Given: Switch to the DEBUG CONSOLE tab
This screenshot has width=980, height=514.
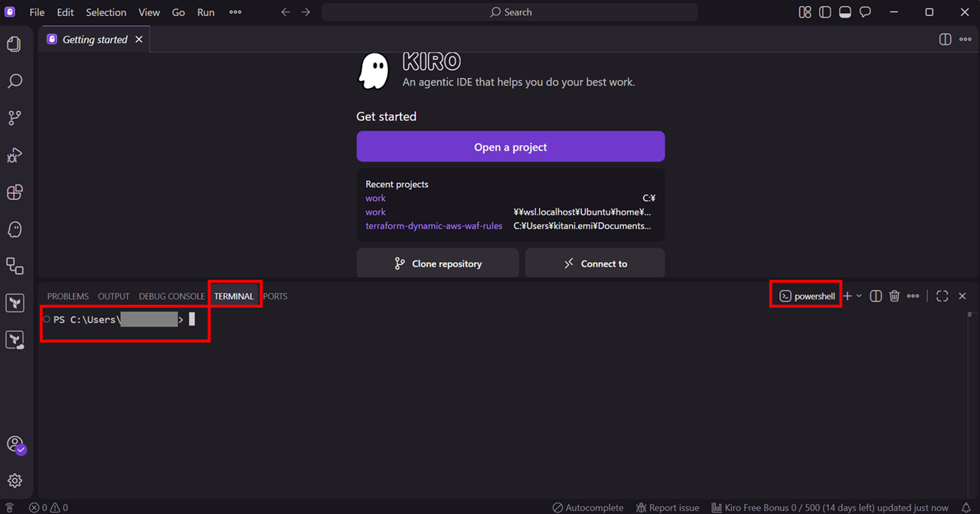Looking at the screenshot, I should pos(171,296).
